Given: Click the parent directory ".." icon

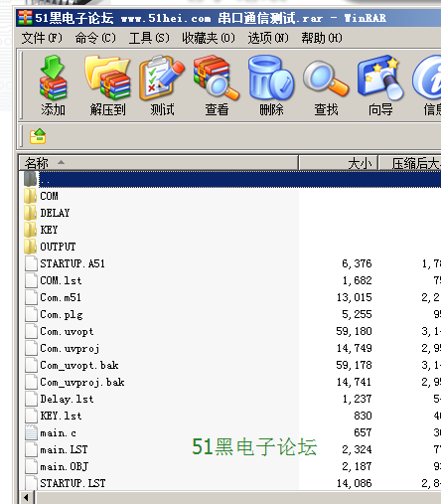Looking at the screenshot, I should (31, 179).
